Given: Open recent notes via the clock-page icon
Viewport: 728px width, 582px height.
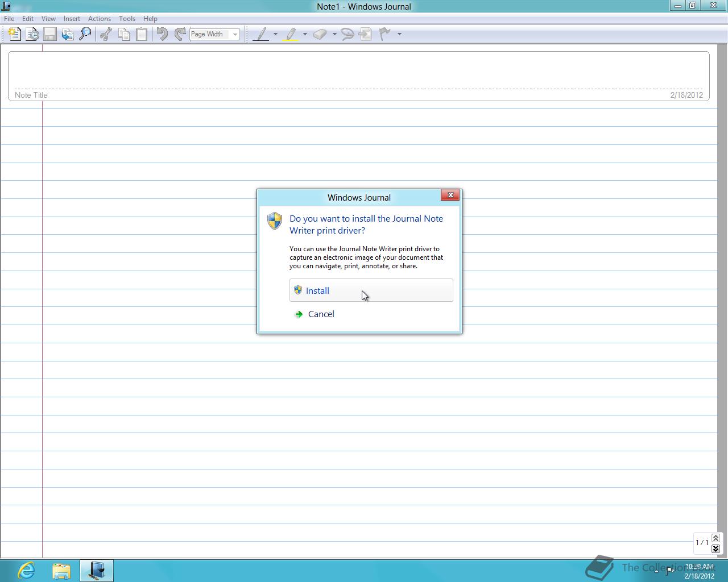Looking at the screenshot, I should tap(32, 34).
